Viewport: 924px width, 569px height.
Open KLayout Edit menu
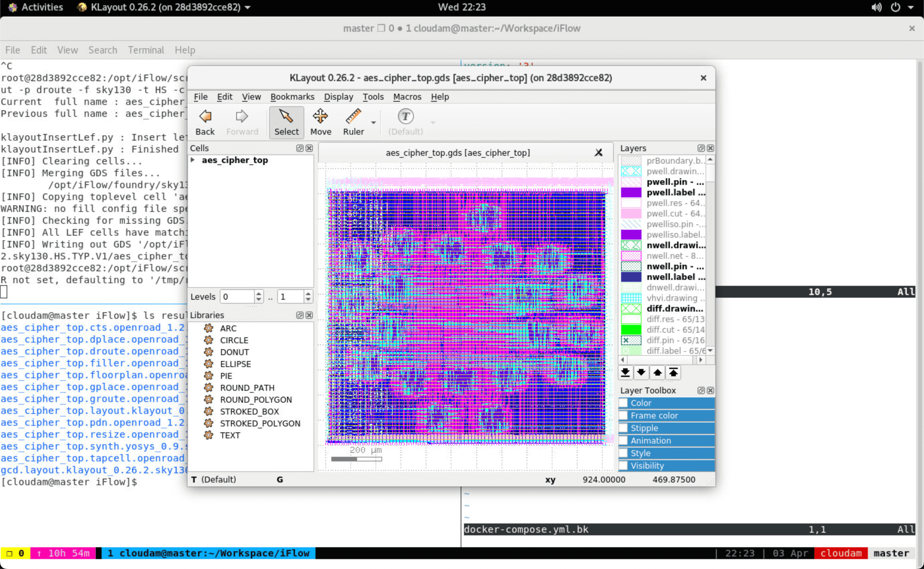click(x=225, y=97)
